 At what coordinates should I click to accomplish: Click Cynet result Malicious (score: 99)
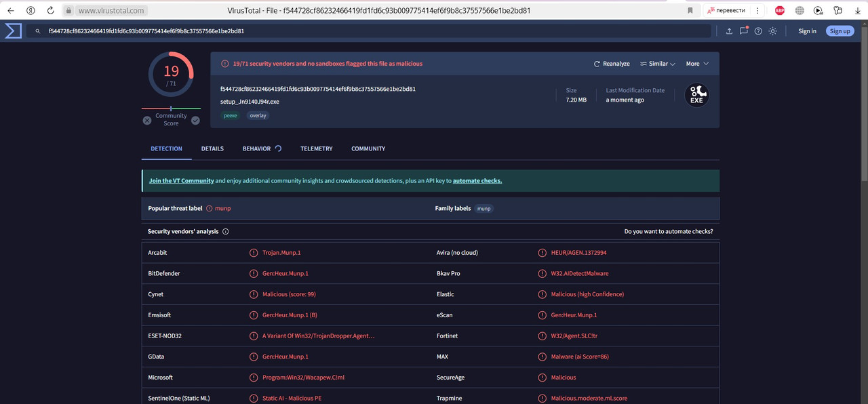[289, 294]
